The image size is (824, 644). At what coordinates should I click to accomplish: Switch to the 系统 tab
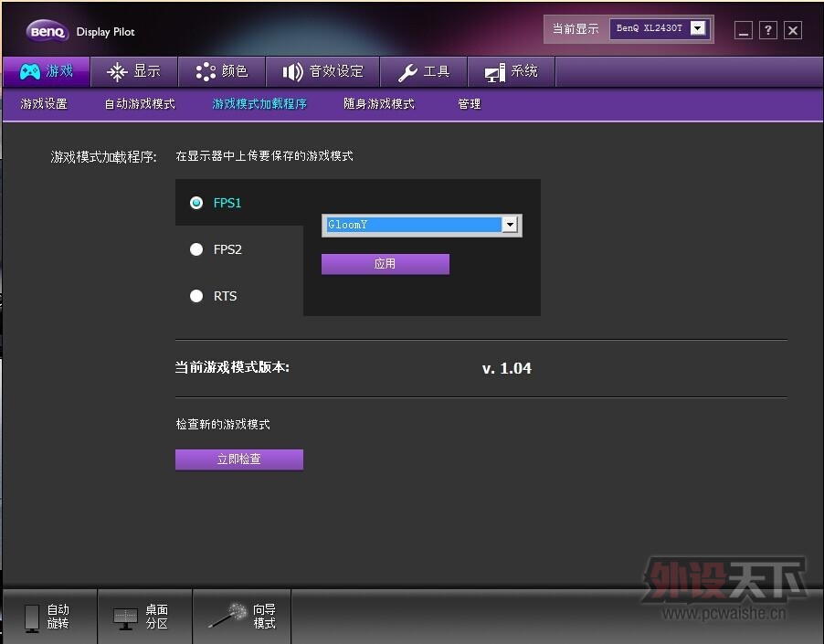(x=512, y=71)
